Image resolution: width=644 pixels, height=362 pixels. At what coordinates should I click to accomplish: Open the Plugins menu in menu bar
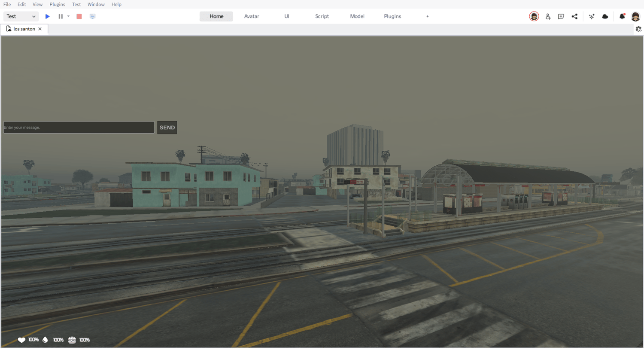[57, 4]
